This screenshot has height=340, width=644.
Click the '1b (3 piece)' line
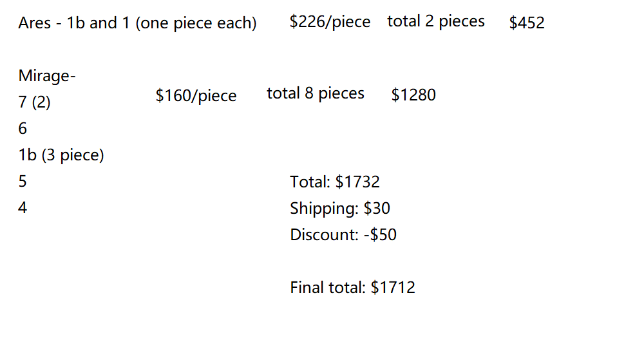click(61, 155)
